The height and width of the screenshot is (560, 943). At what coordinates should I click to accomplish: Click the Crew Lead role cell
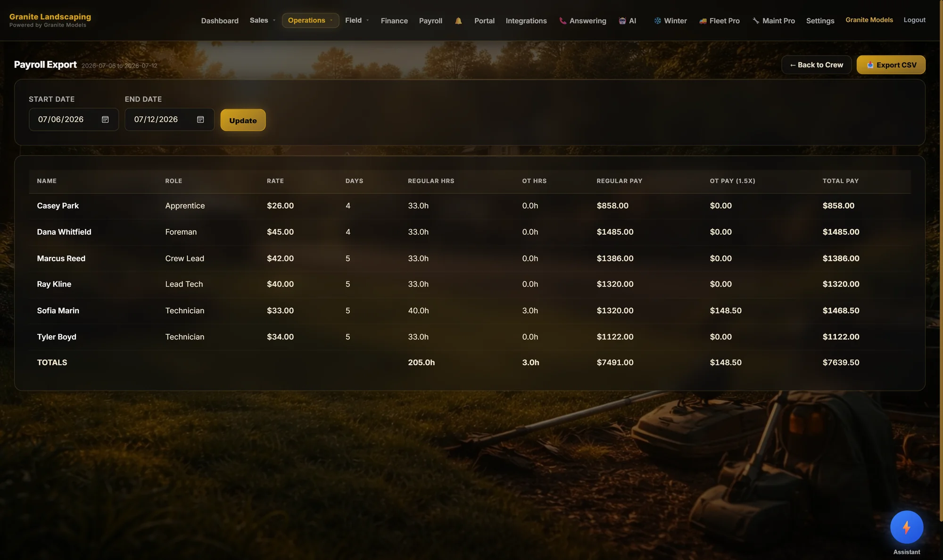click(184, 258)
